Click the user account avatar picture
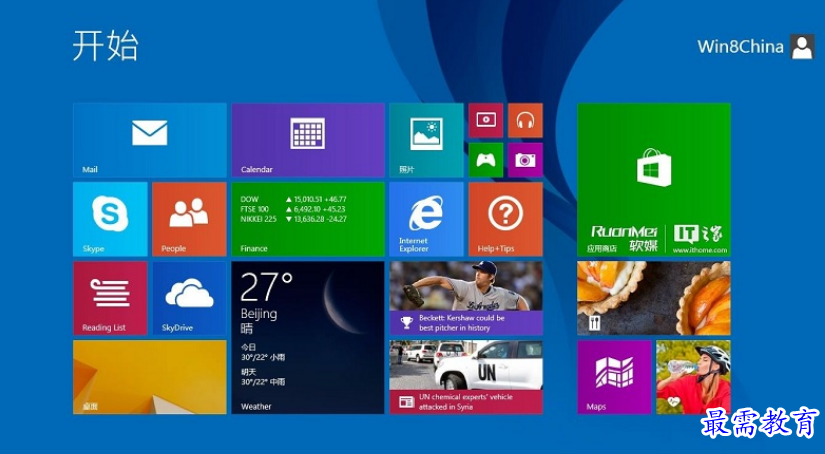 point(802,47)
